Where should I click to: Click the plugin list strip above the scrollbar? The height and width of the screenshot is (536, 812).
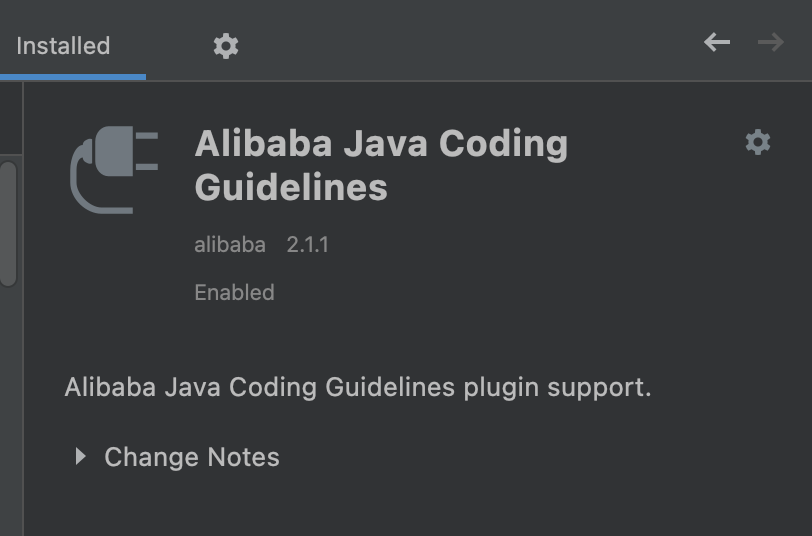point(10,118)
